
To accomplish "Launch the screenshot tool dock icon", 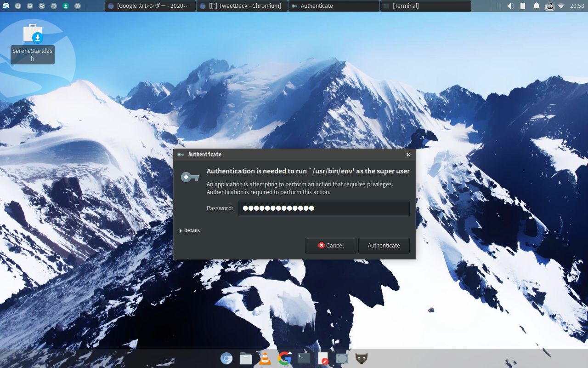I will [342, 358].
